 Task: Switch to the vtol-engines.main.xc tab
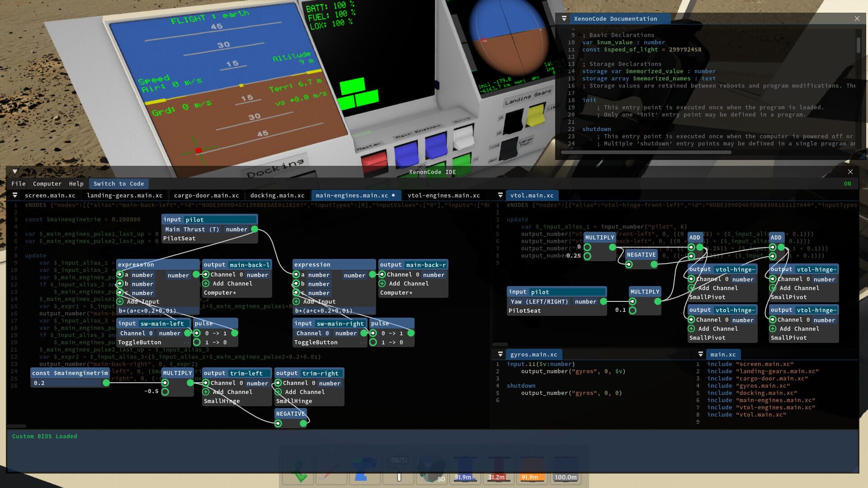pyautogui.click(x=443, y=196)
